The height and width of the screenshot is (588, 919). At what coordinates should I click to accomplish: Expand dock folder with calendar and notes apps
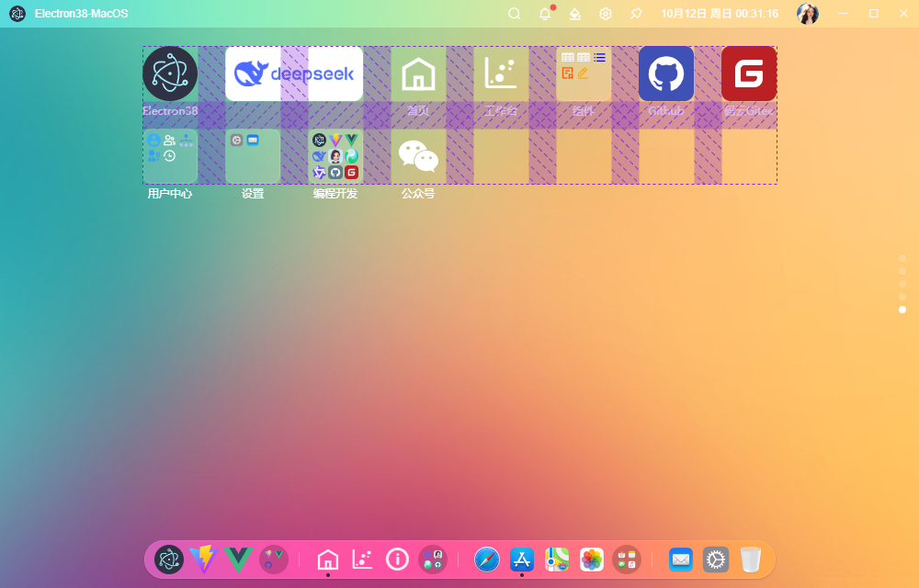tap(627, 560)
